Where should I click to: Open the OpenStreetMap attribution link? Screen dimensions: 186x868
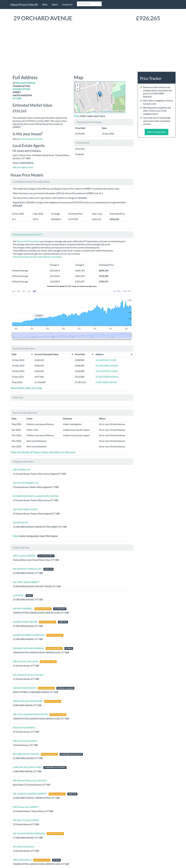[x=106, y=112]
